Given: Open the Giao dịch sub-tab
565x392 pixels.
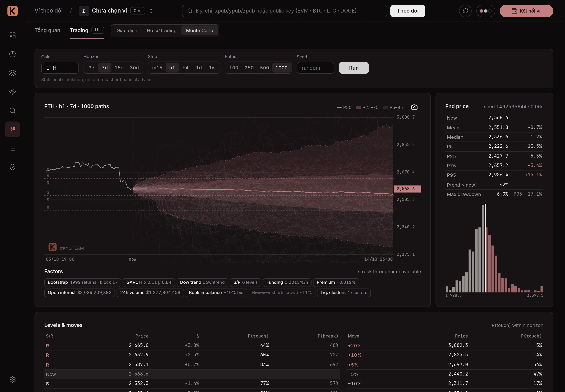Looking at the screenshot, I should pos(127,30).
